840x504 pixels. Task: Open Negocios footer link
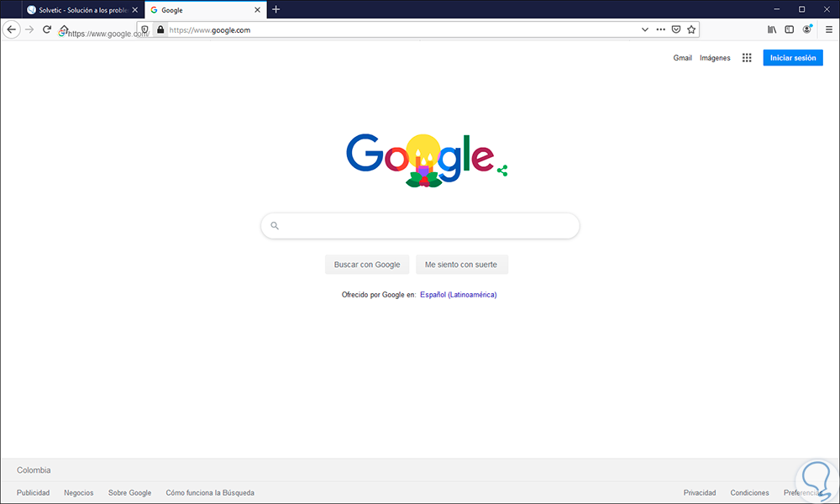point(79,493)
